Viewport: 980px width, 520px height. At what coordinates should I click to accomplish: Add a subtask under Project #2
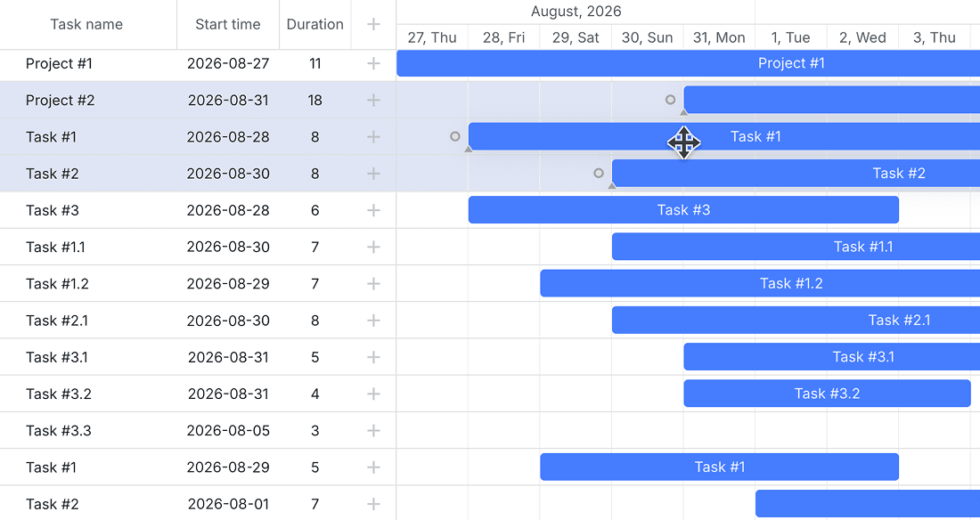coord(373,100)
